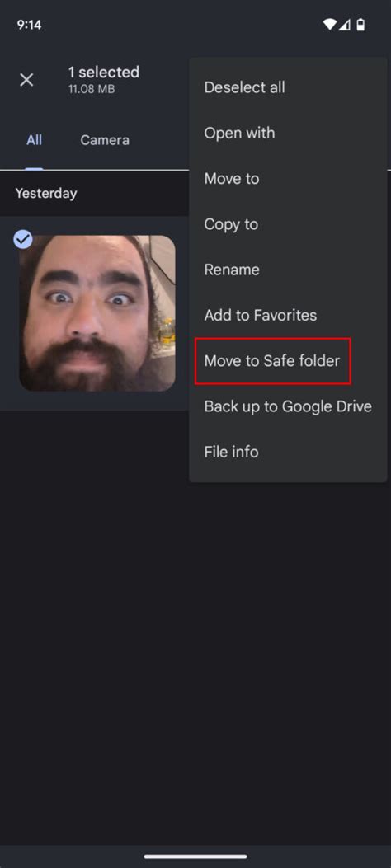Tap the 1 selected title text
This screenshot has width=391, height=868.
point(104,72)
